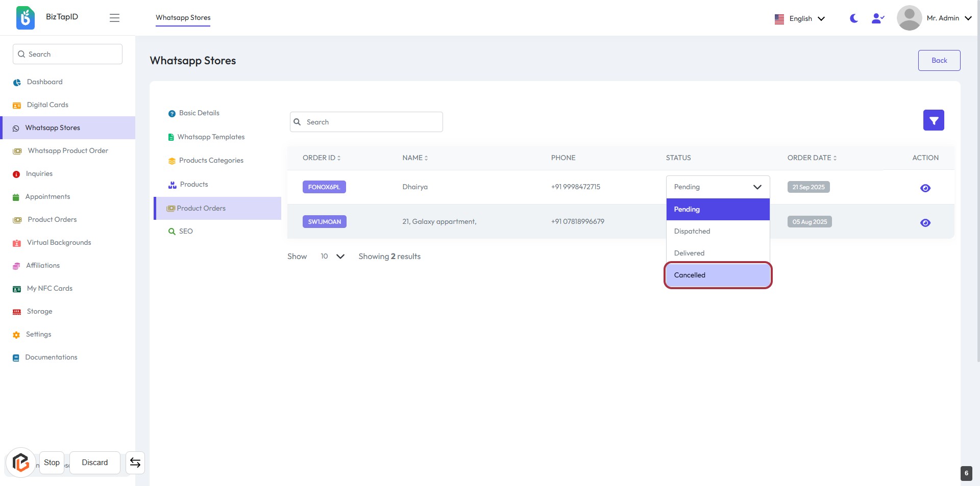Open the filter icon button
The image size is (980, 486).
(x=933, y=120)
